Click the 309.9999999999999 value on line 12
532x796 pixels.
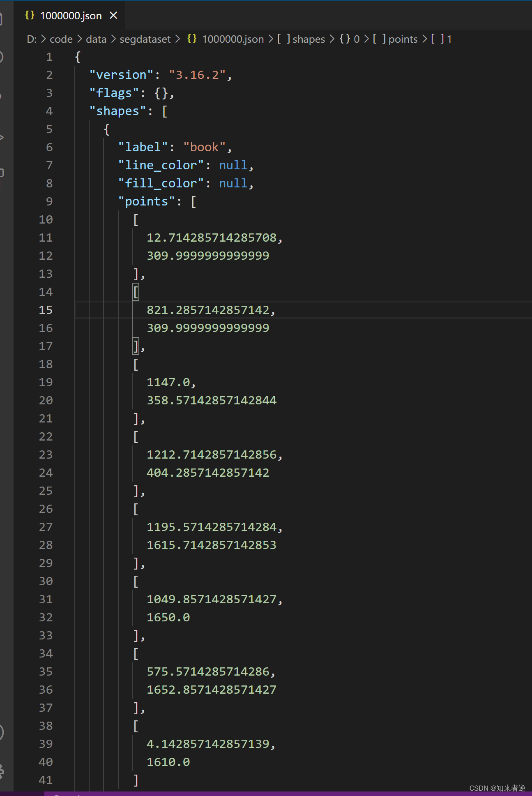click(x=208, y=256)
